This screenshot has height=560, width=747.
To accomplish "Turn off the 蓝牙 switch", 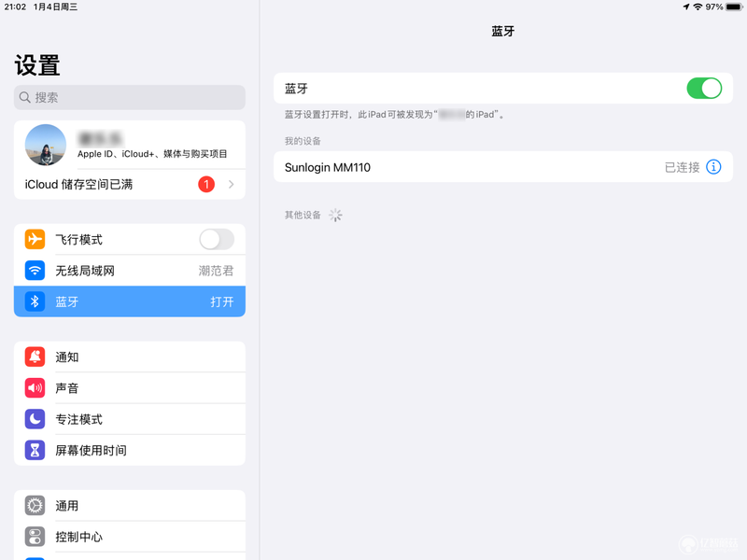I will [x=704, y=88].
